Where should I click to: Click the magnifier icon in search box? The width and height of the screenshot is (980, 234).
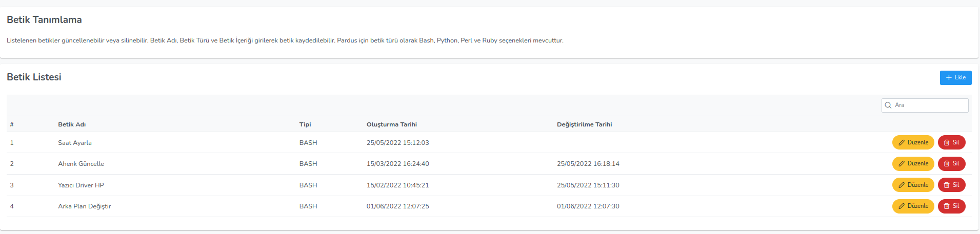point(888,105)
